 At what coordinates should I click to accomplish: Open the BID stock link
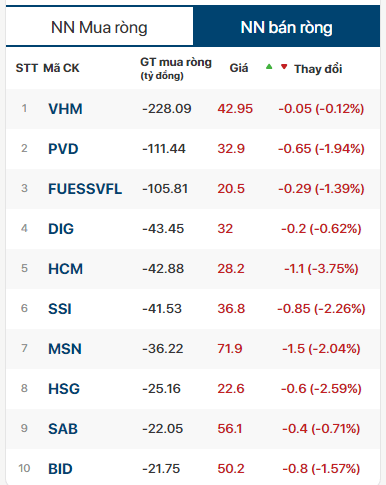tap(60, 469)
